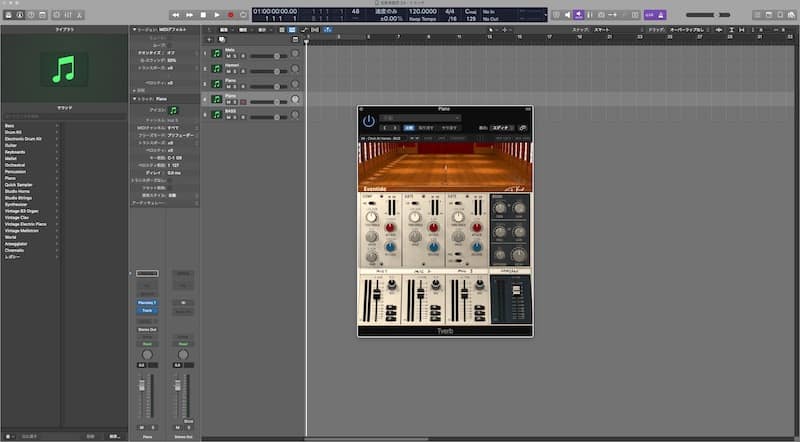Viewport: 800px width, 442px height.
Task: Click the Tverb effect slot in channel strip
Action: 147,310
